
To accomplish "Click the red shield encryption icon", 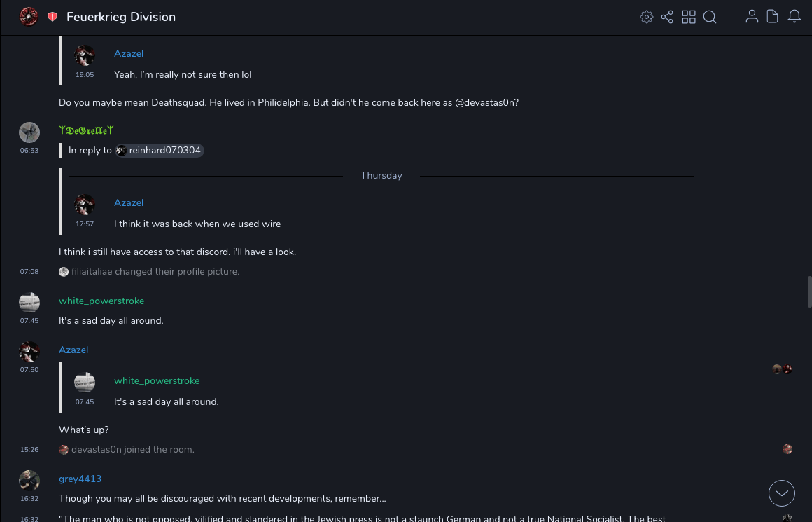I will point(52,17).
